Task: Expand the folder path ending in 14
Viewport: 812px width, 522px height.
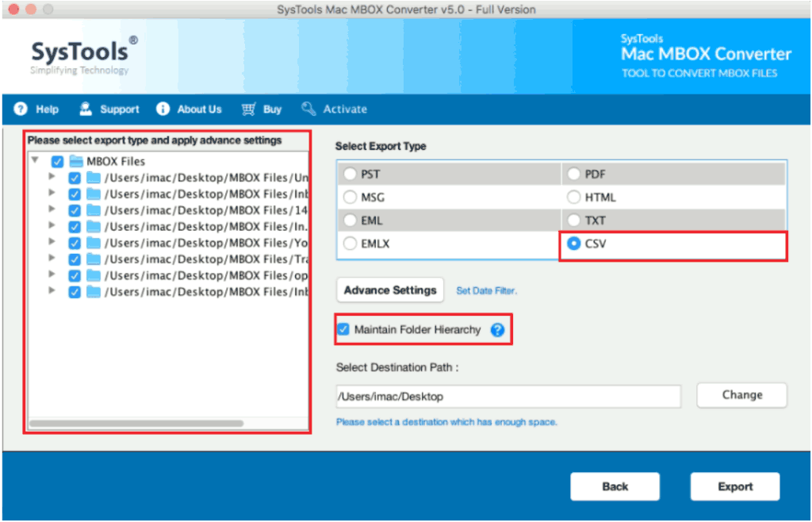Action: [52, 209]
